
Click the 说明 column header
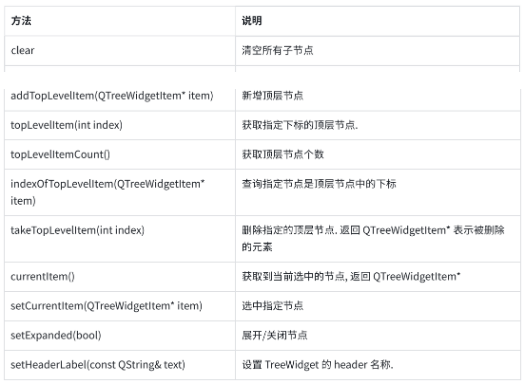pos(252,21)
